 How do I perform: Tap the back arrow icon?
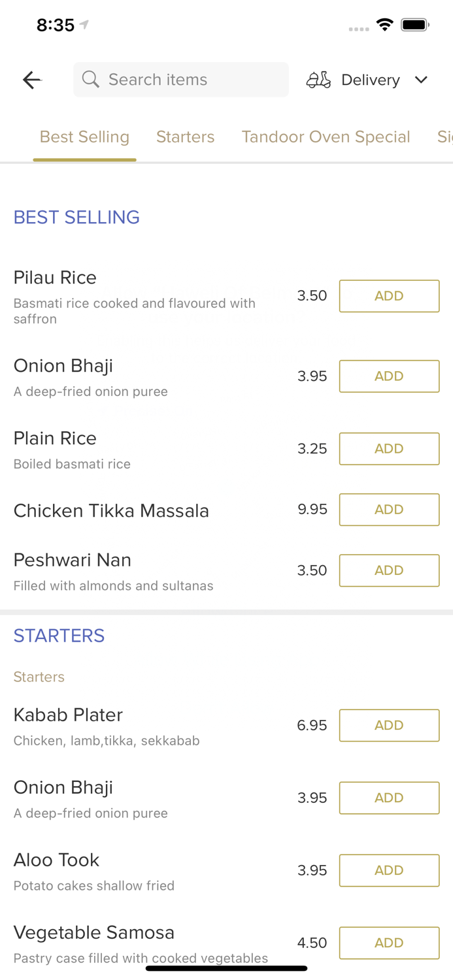coord(31,80)
